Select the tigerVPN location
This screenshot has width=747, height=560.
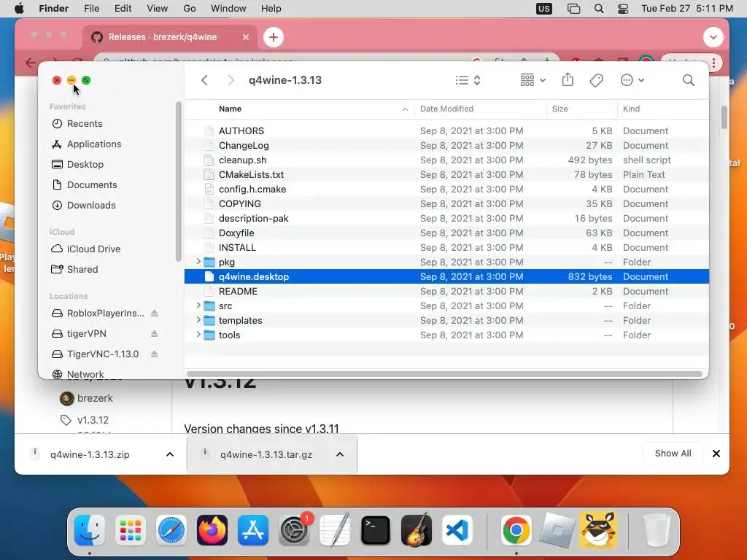[x=86, y=334]
